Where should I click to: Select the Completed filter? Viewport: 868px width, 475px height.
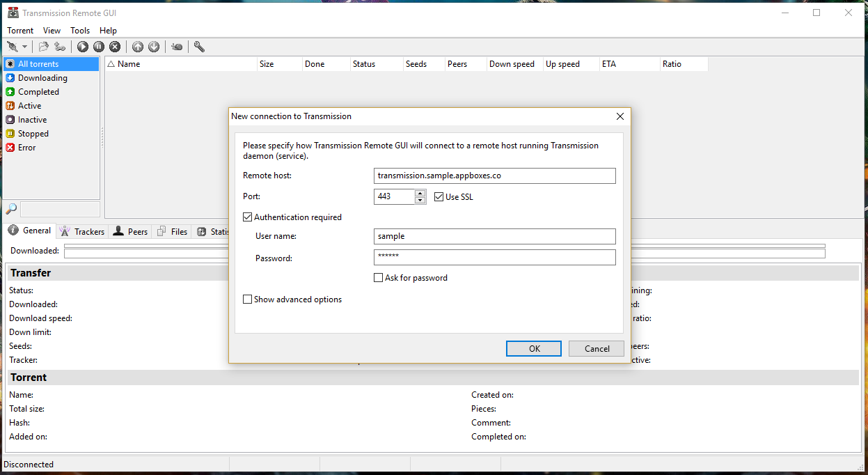tap(52, 92)
